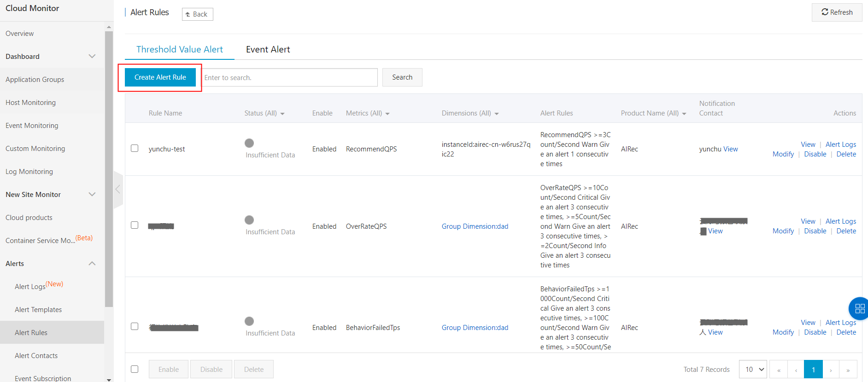Select the Threshold Value Alert tab

[180, 49]
